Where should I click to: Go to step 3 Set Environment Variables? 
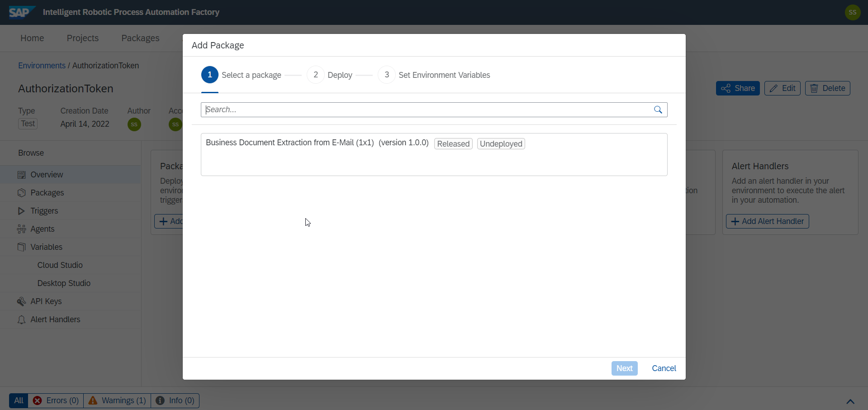434,75
